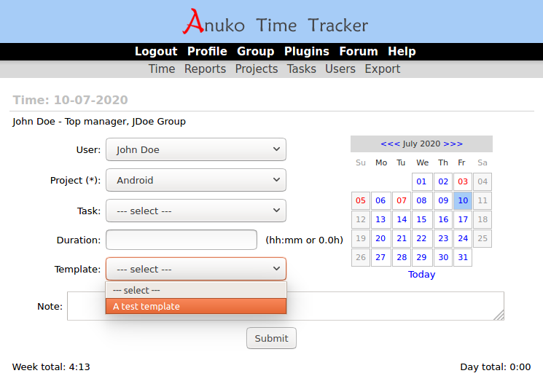Select July 13 in the calendar
Image resolution: width=543 pixels, height=392 pixels.
[x=380, y=219]
